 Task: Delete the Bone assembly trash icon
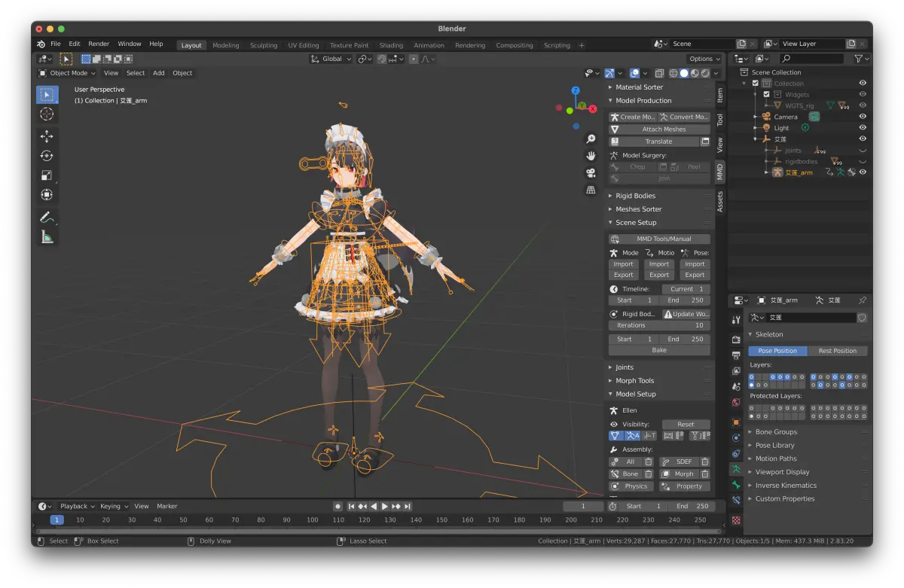coord(647,474)
